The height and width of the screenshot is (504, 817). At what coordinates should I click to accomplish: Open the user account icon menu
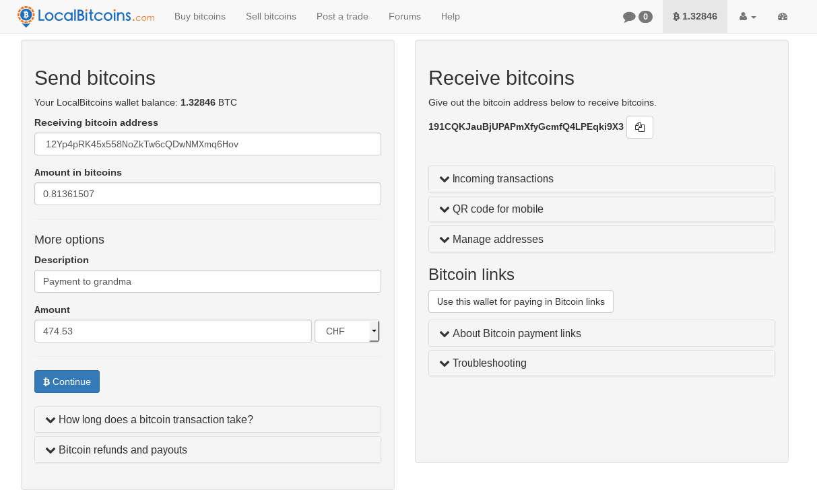click(x=746, y=16)
